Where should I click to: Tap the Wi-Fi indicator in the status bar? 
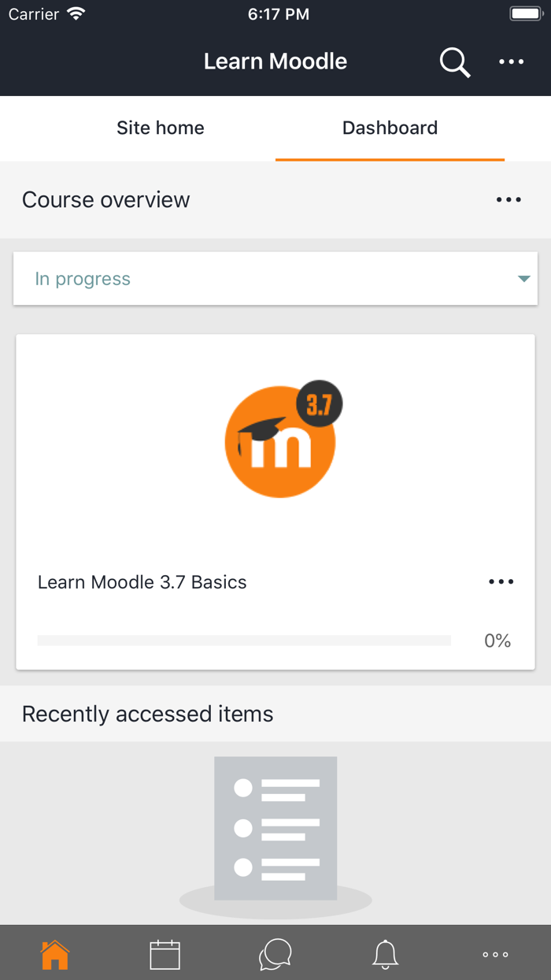click(x=76, y=13)
